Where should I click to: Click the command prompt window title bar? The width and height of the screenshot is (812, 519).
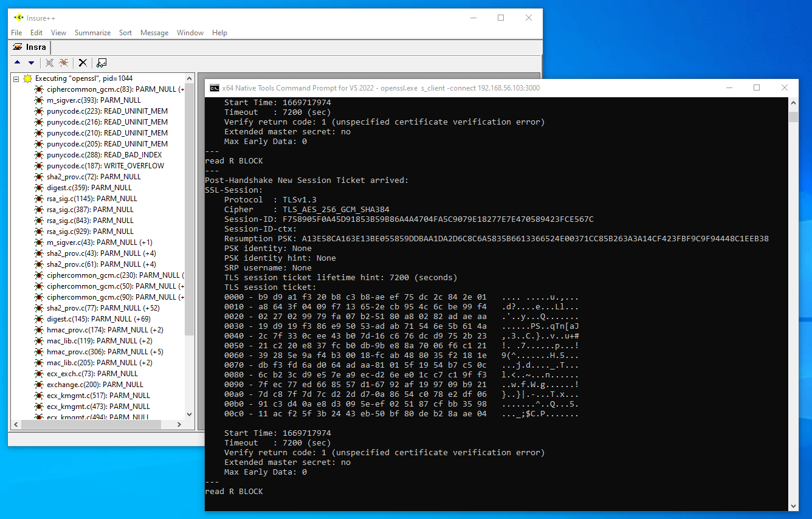coord(425,88)
